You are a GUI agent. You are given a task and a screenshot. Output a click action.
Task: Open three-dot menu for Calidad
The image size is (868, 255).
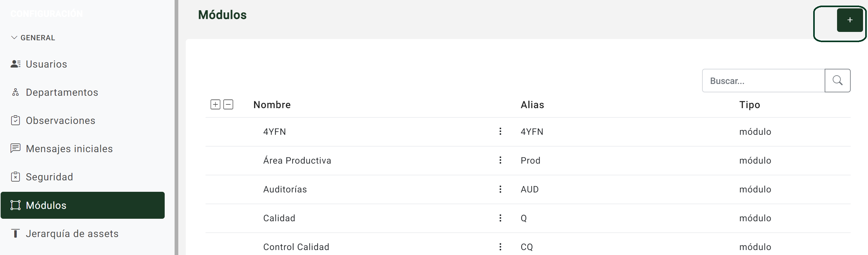(500, 218)
